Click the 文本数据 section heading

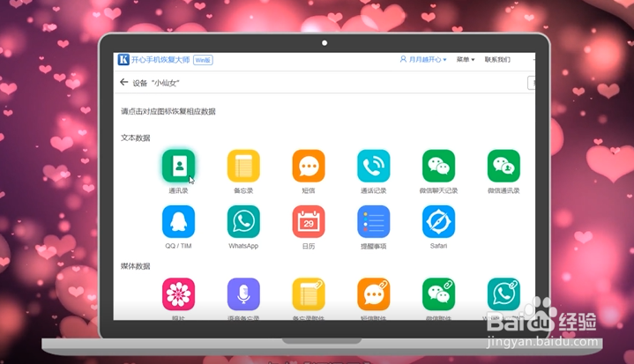click(x=136, y=137)
